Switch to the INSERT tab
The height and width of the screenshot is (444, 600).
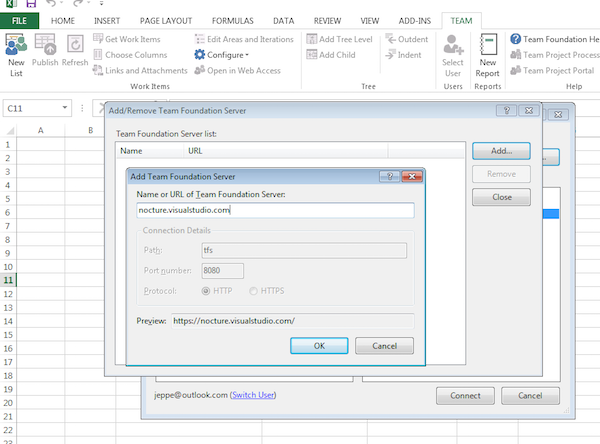click(107, 21)
